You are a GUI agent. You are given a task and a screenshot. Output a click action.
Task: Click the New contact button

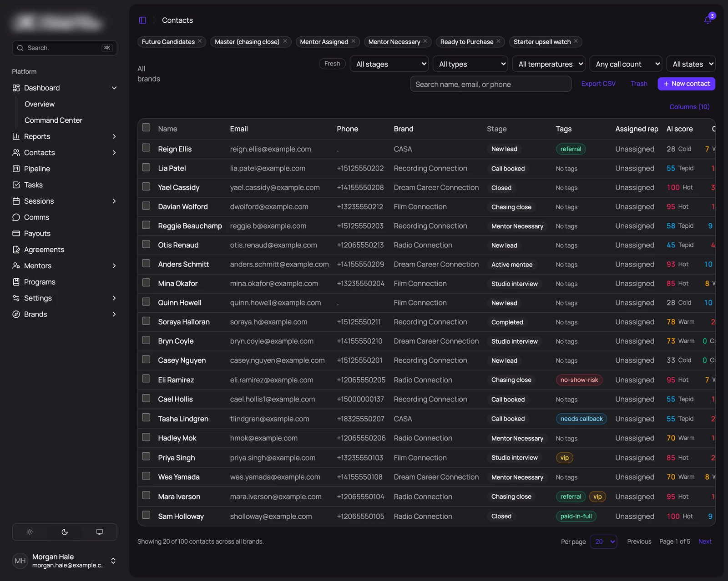686,84
